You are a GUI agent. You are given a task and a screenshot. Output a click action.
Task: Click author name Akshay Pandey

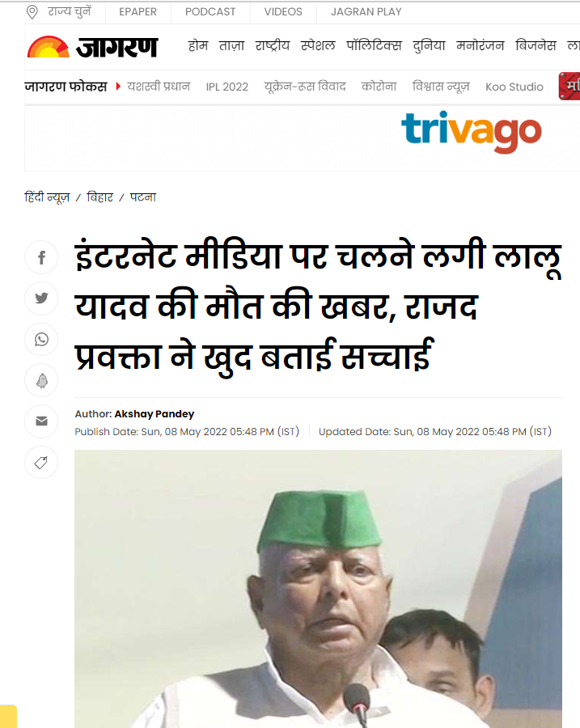click(x=155, y=413)
